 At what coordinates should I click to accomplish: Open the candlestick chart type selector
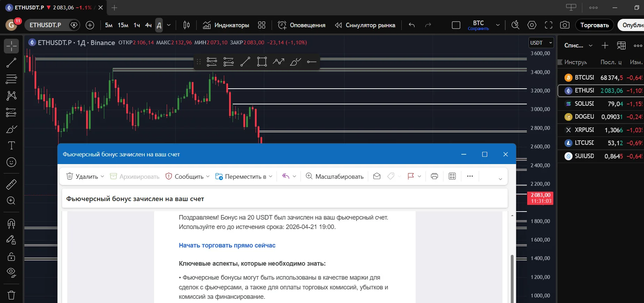pyautogui.click(x=187, y=25)
